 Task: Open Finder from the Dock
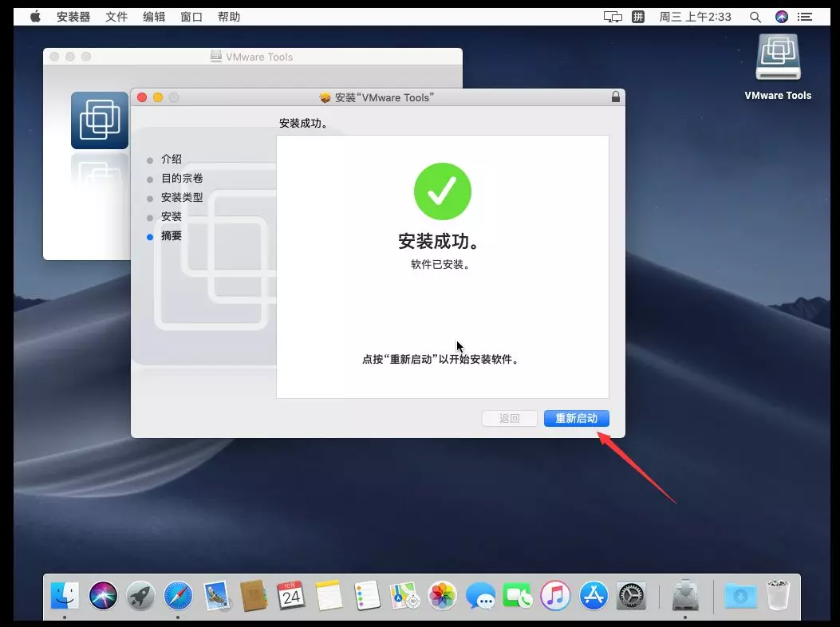click(65, 595)
